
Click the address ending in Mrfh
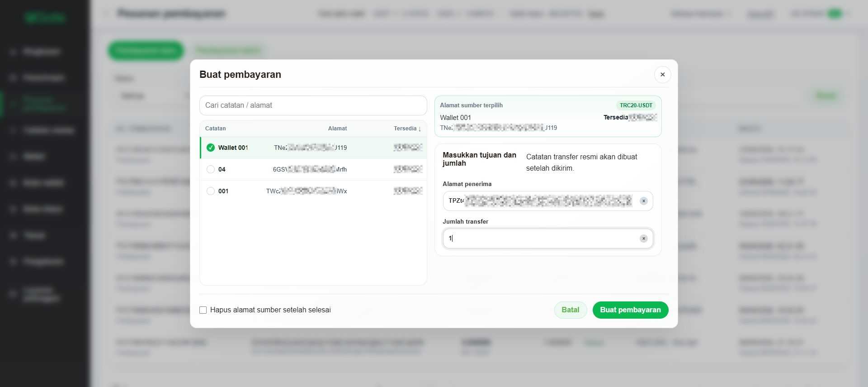click(x=310, y=169)
